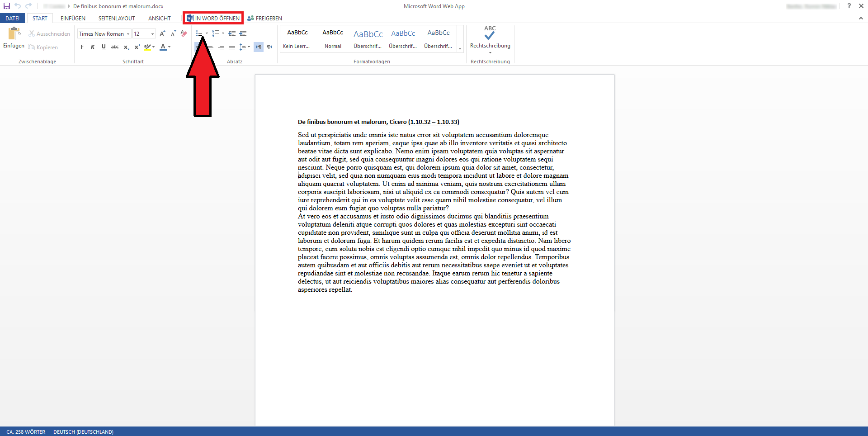Copy selection with Kopieren
Image resolution: width=868 pixels, height=436 pixels.
click(43, 47)
